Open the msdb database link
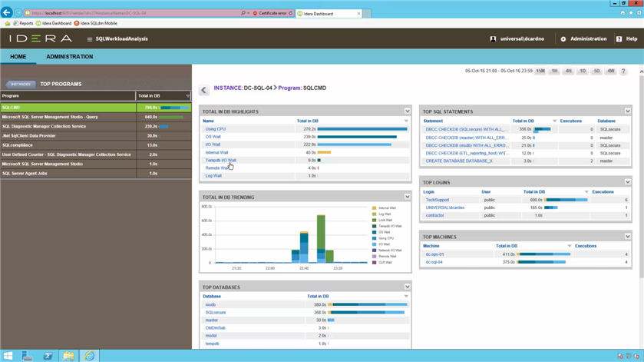 tap(210, 305)
